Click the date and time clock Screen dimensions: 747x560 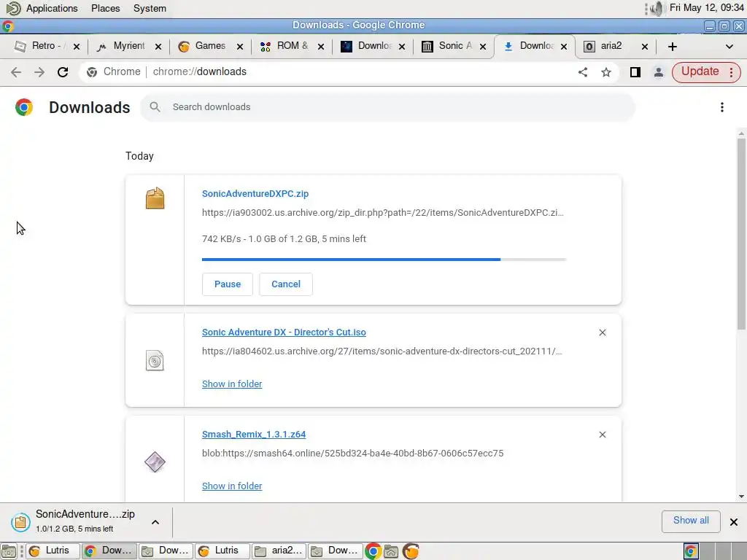tap(706, 8)
